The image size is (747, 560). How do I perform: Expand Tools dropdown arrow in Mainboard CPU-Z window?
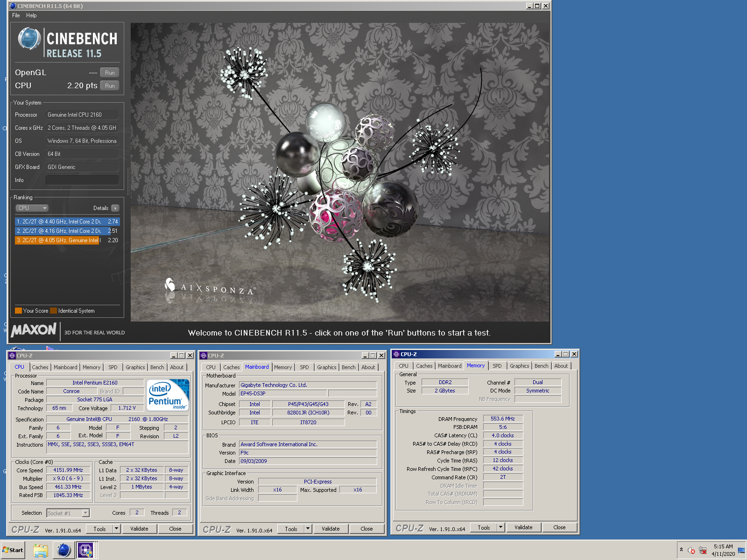(x=308, y=529)
